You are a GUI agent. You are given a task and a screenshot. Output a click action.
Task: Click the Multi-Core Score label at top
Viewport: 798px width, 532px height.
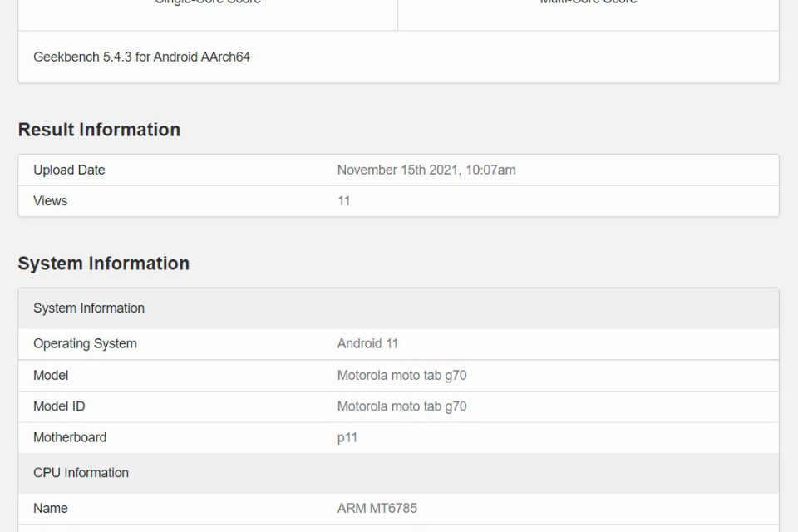tap(588, 2)
